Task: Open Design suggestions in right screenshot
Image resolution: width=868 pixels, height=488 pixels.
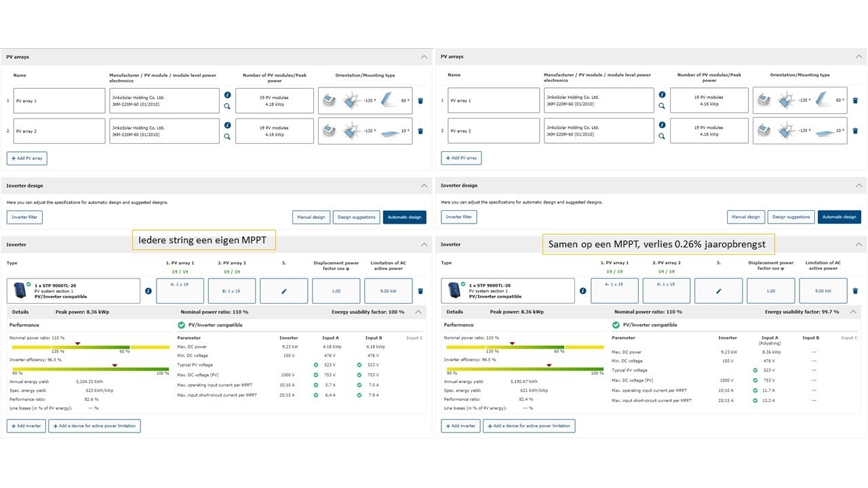Action: point(791,217)
